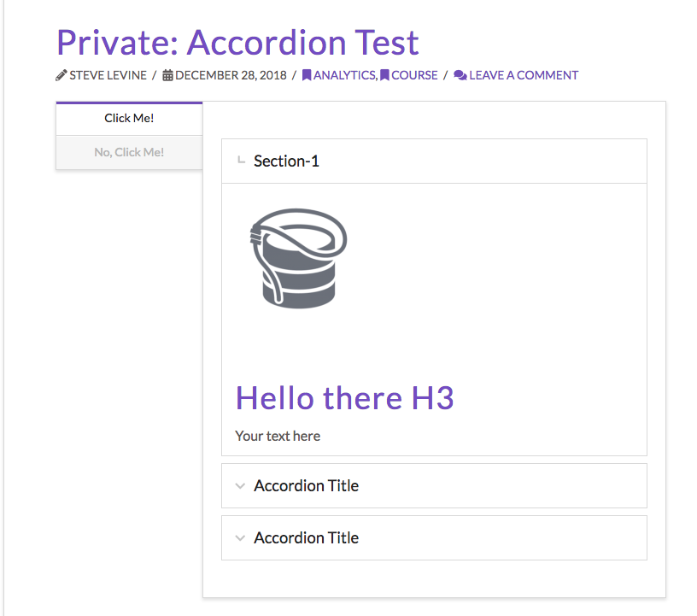Click the pencil author icon

[x=61, y=75]
